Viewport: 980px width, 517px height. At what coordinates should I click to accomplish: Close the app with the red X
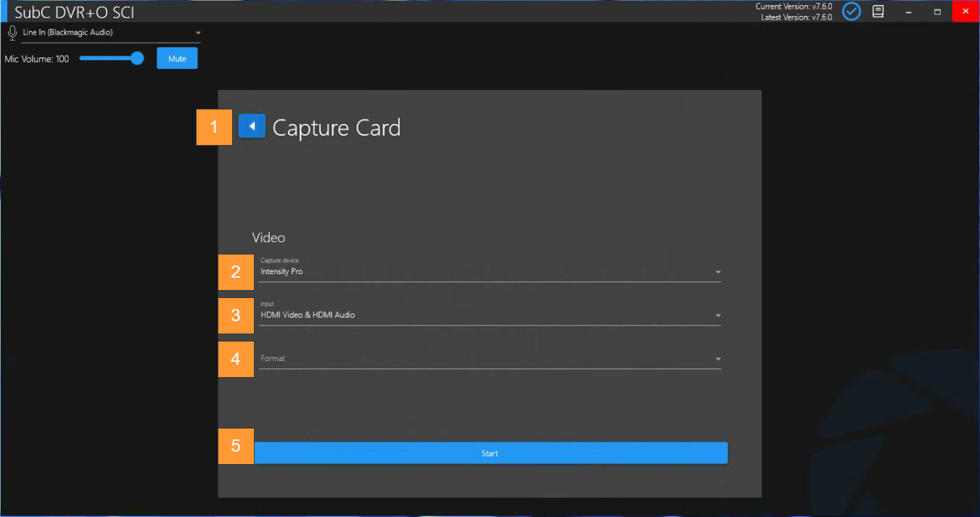[965, 11]
